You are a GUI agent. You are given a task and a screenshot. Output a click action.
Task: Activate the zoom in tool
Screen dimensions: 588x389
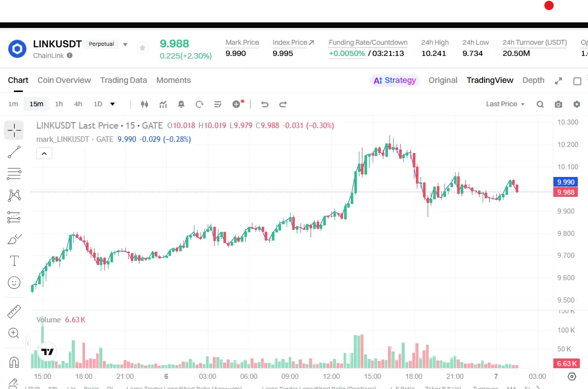pyautogui.click(x=14, y=333)
